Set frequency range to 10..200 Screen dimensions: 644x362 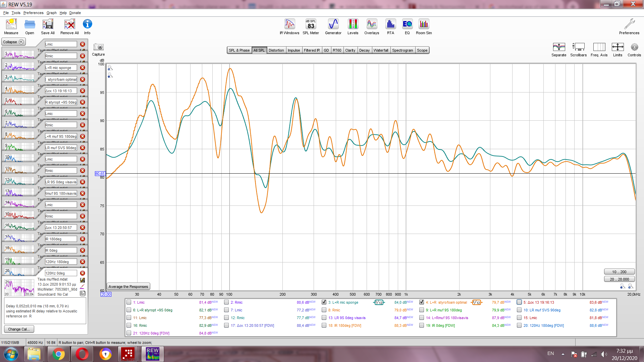point(619,272)
